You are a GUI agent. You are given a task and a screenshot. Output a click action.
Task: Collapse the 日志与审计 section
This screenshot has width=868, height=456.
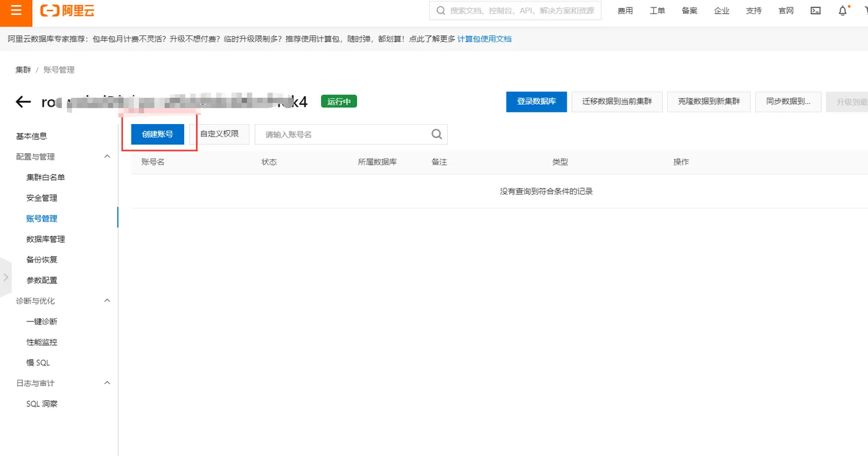[x=107, y=383]
